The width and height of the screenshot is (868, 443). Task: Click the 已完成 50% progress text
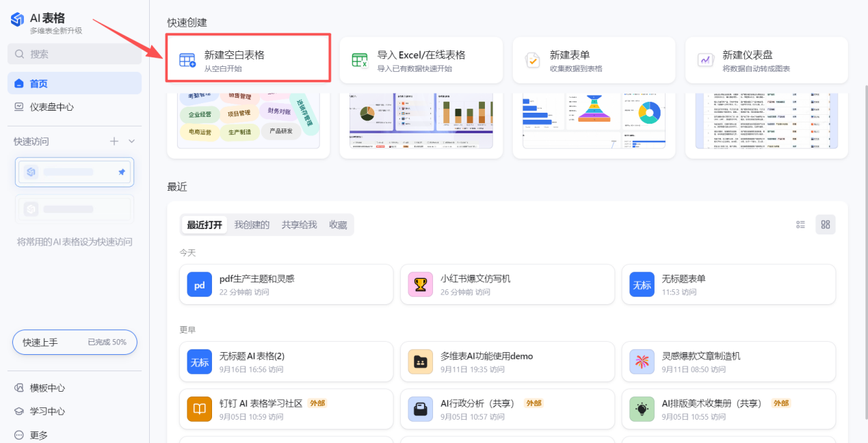point(107,342)
